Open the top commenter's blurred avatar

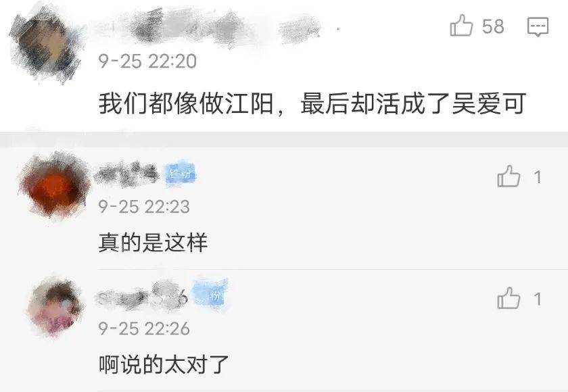point(45,44)
